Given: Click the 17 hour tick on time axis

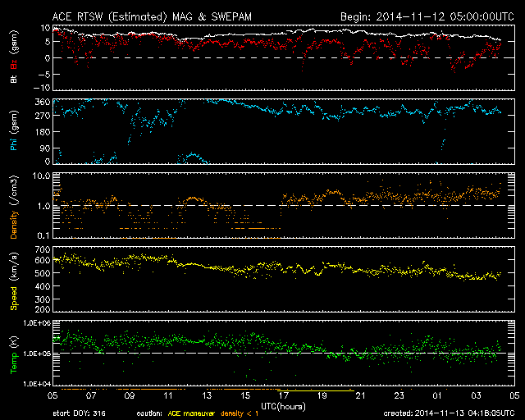Looking at the screenshot, I should (283, 395).
